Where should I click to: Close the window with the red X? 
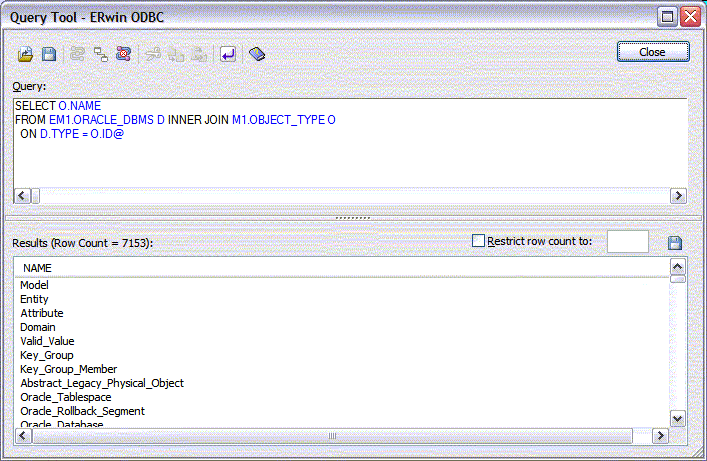(691, 17)
